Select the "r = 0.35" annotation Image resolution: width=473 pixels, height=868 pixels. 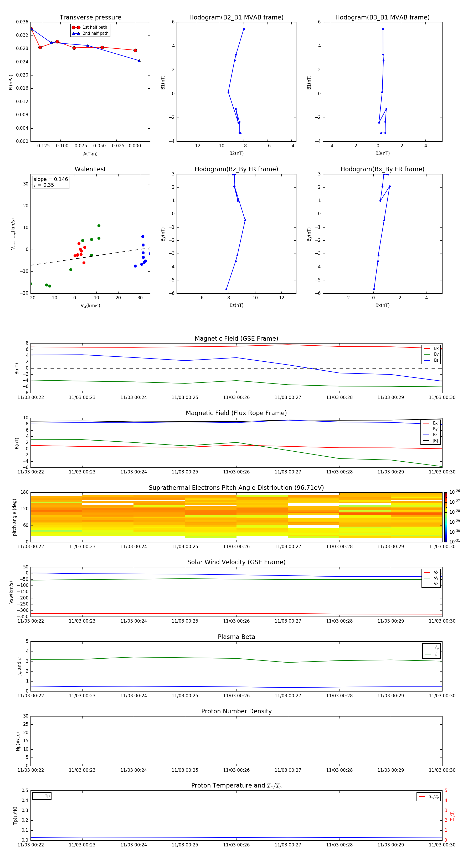coord(44,185)
